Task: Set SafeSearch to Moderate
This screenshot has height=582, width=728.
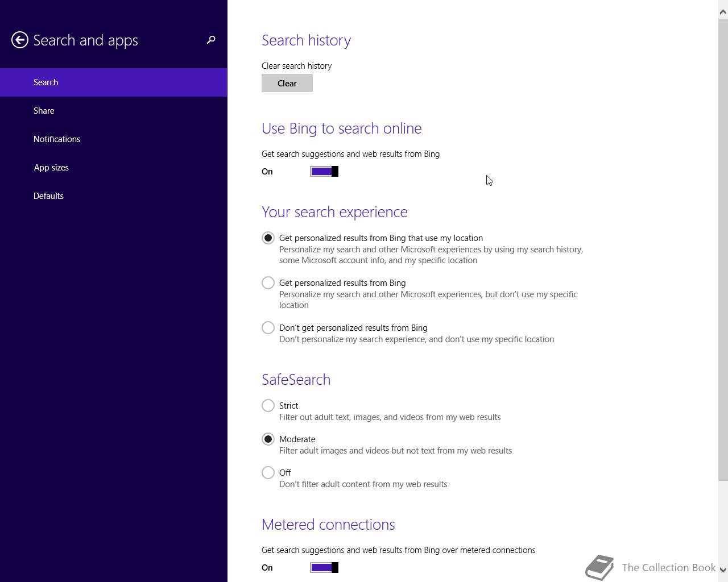Action: (268, 439)
